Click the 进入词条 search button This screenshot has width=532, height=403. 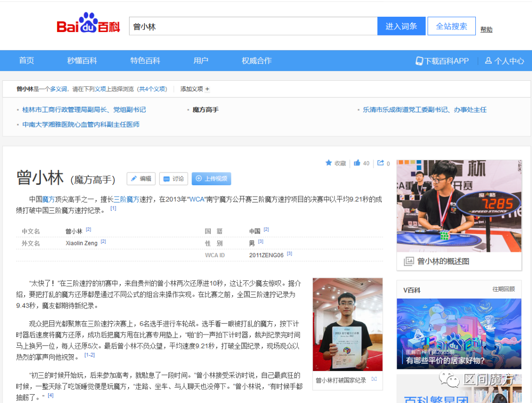(x=401, y=27)
